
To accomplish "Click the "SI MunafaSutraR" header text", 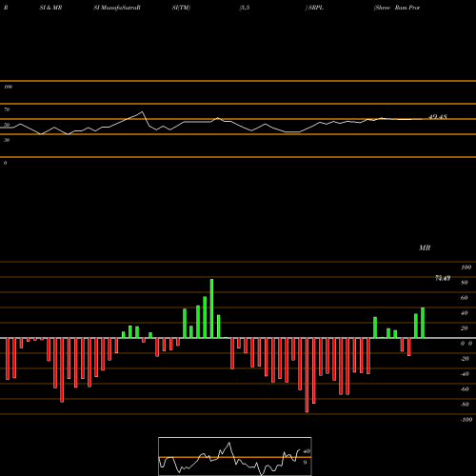I will pos(117,8).
